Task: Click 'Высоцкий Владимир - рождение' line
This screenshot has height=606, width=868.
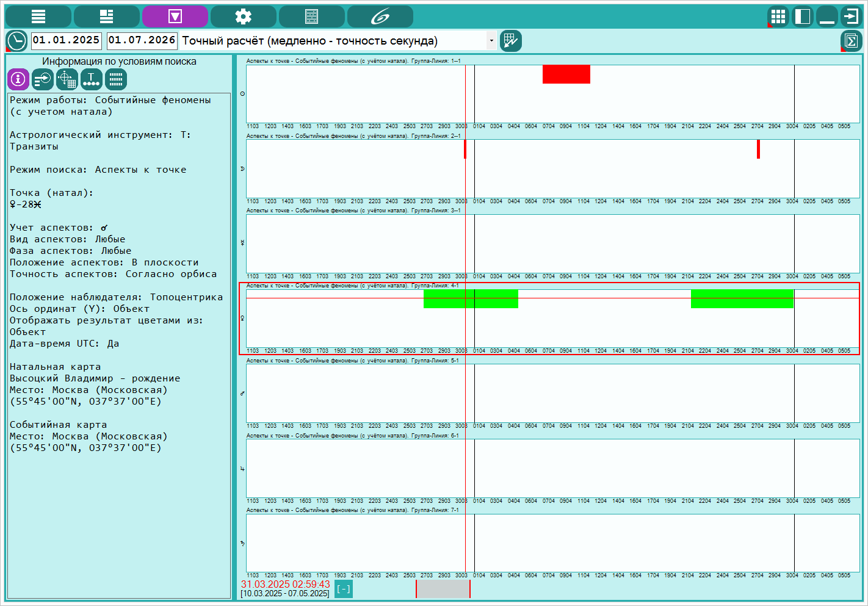Action: [95, 378]
